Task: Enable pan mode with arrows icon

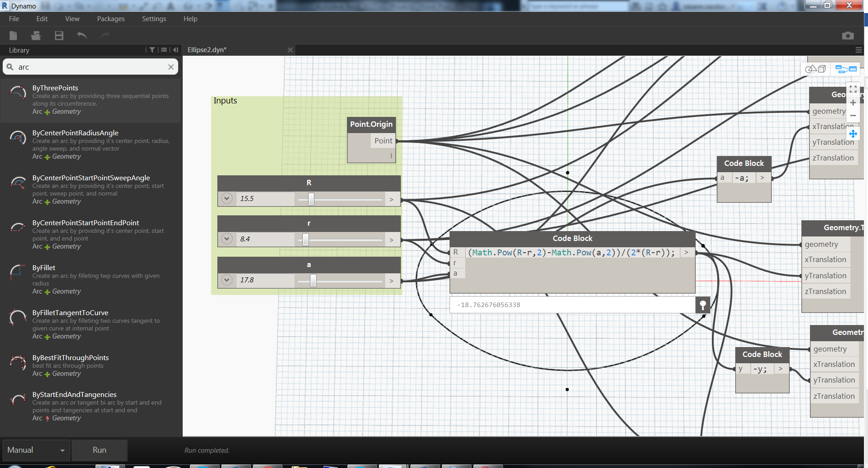Action: tap(853, 134)
